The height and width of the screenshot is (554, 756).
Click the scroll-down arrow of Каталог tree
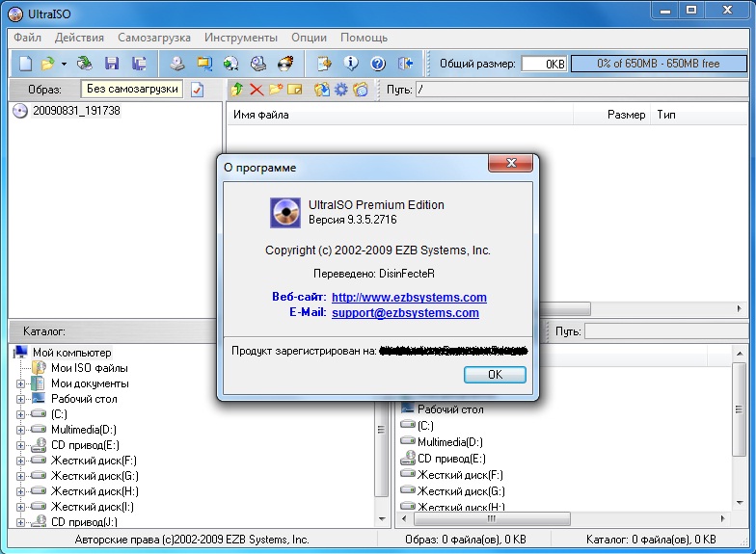tap(382, 518)
